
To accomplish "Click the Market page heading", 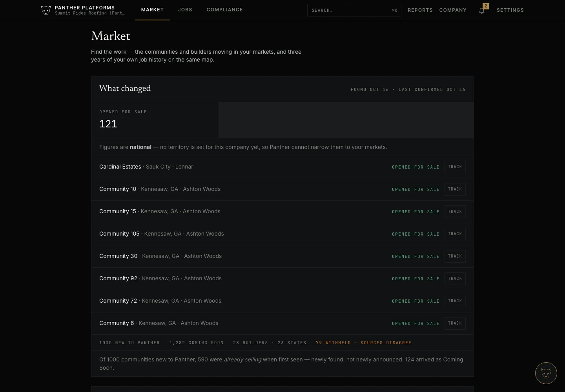I will tap(111, 36).
